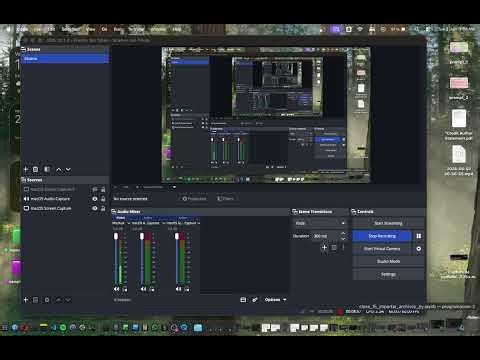Click the link icon beside the Options button
The image size is (480, 360).
tap(255, 300)
